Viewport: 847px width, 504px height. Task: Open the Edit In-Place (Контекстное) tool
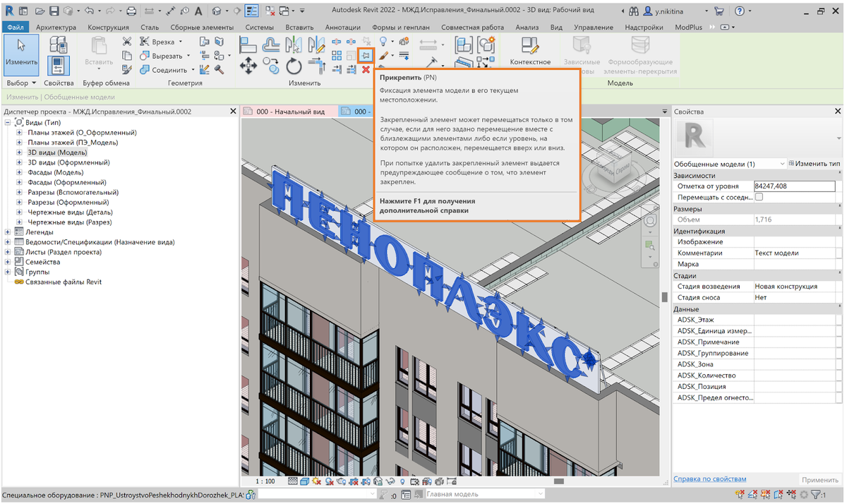click(x=530, y=51)
